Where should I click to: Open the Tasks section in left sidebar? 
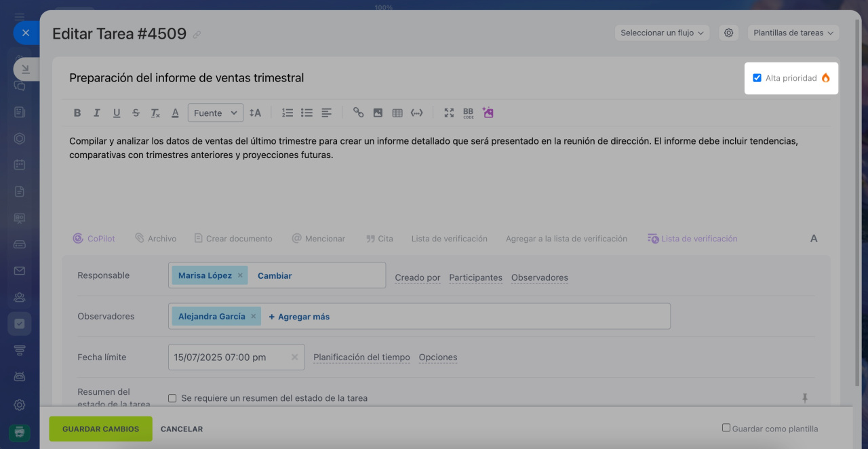tap(20, 324)
